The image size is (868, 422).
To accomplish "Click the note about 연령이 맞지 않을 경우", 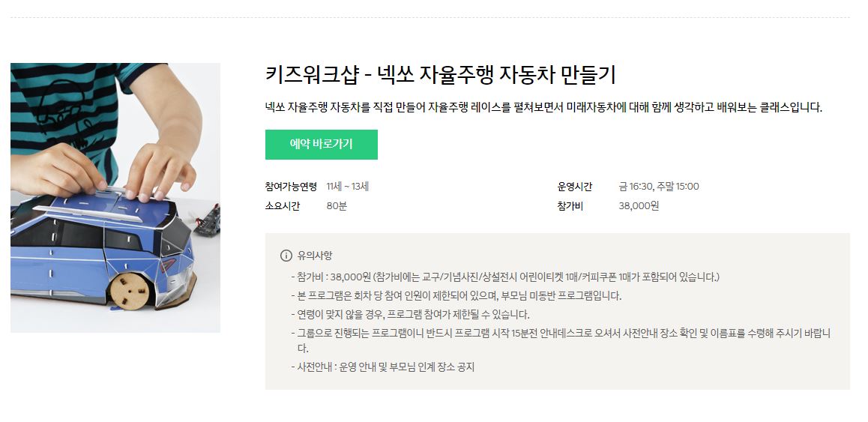I will tap(410, 315).
